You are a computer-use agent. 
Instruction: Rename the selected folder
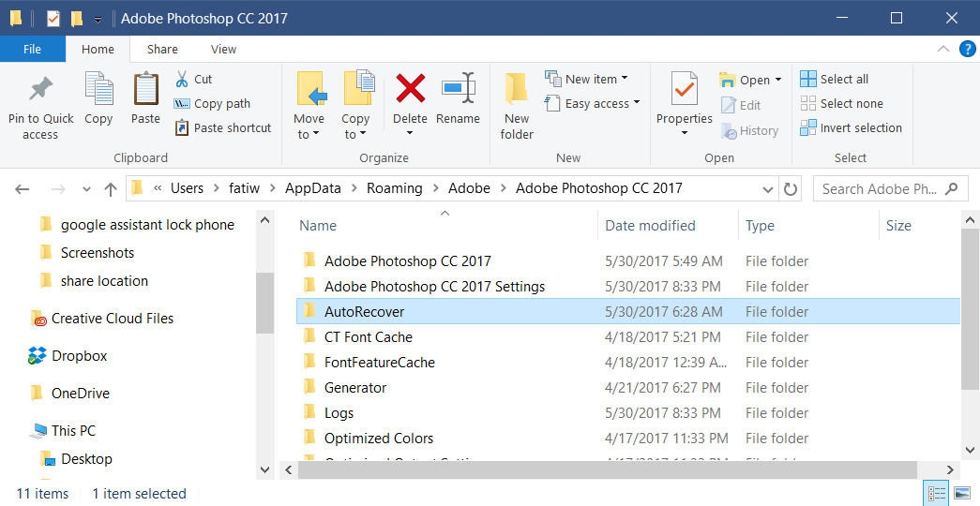pos(459,98)
